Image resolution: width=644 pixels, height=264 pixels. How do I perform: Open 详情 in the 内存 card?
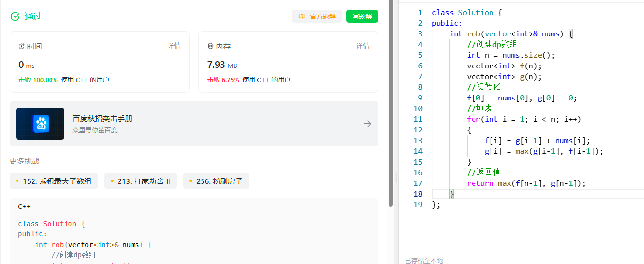point(363,46)
